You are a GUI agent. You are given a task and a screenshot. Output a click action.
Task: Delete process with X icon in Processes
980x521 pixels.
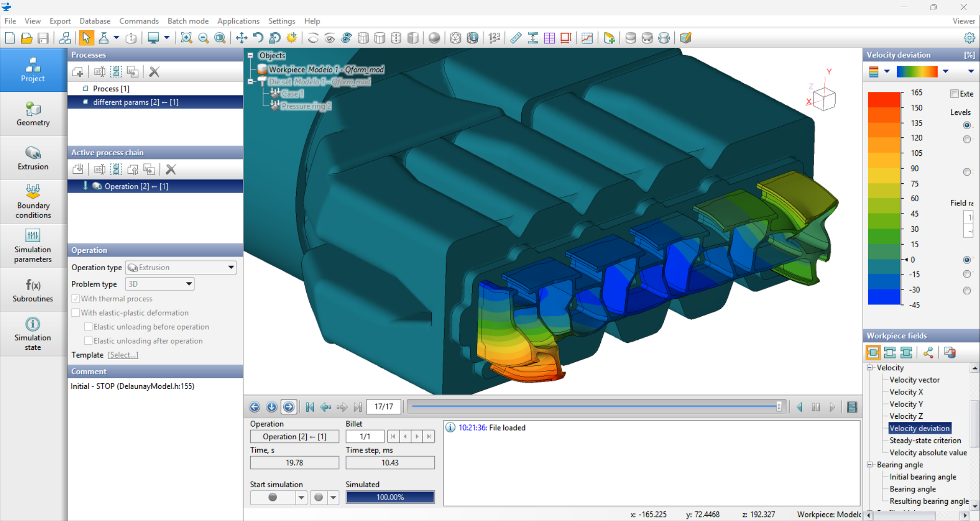pos(154,72)
